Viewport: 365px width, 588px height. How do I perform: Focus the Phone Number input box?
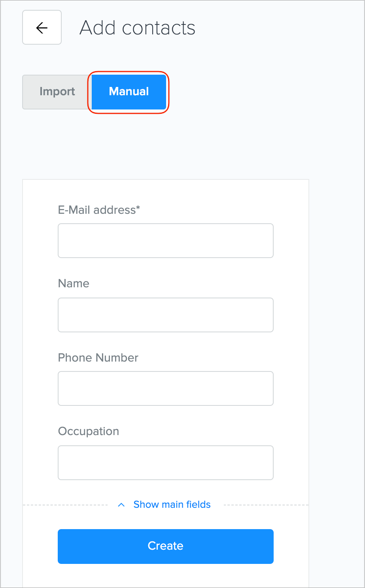(165, 388)
